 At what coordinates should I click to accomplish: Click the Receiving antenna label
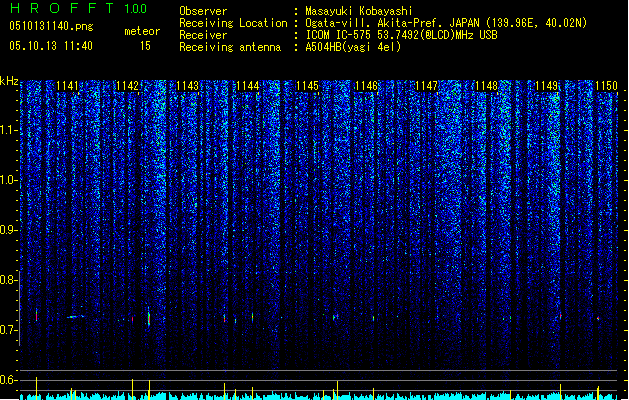230,47
